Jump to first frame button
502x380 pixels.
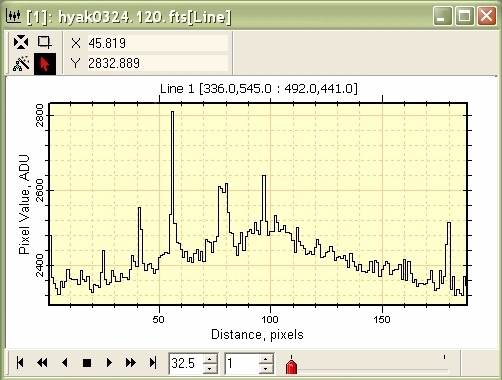click(20, 362)
